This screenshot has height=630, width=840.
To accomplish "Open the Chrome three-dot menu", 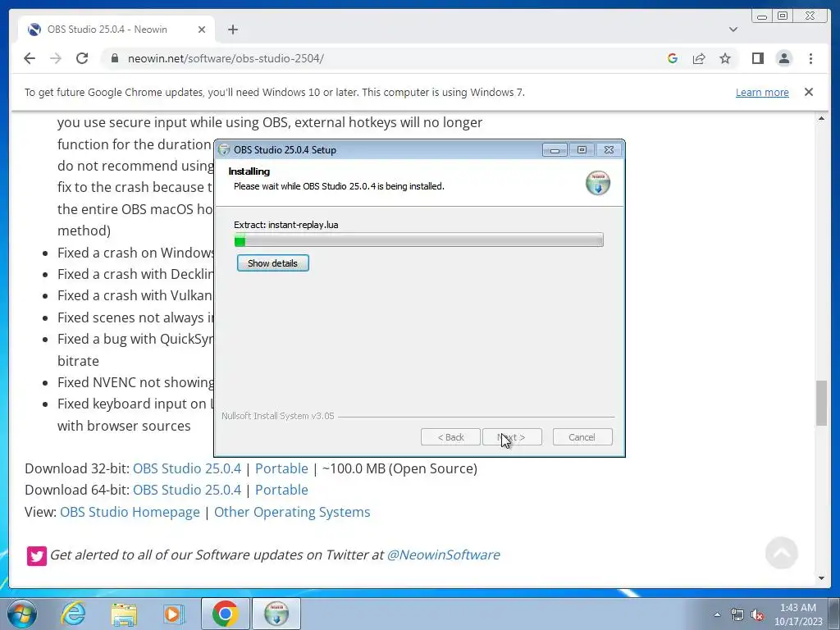I will point(810,58).
